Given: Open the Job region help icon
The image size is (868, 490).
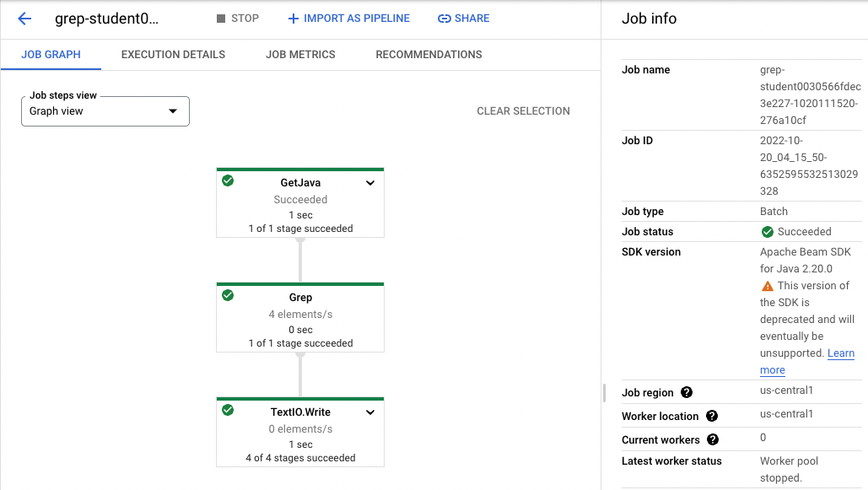Looking at the screenshot, I should coord(687,392).
